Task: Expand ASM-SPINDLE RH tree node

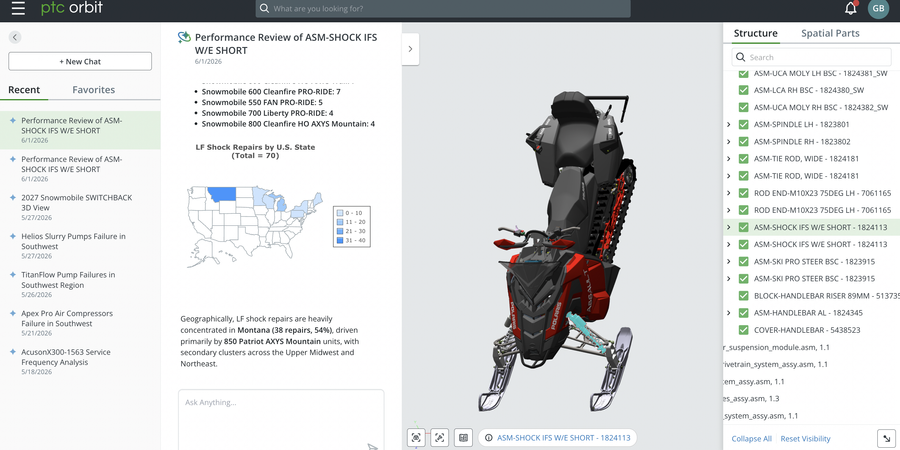Action: pyautogui.click(x=728, y=142)
